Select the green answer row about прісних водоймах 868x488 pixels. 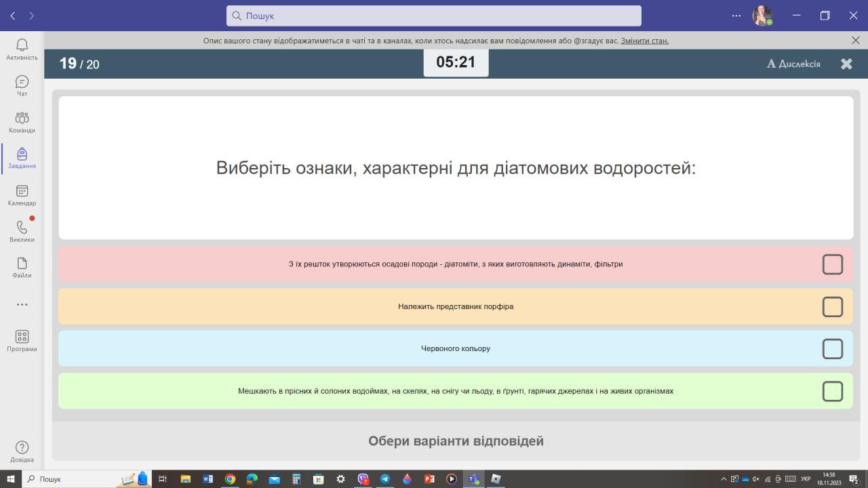tap(456, 391)
